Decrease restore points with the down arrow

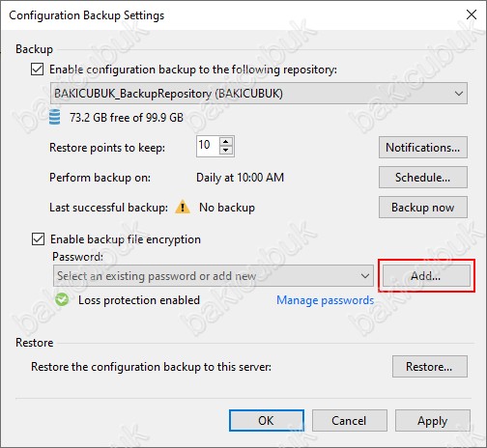[x=226, y=151]
